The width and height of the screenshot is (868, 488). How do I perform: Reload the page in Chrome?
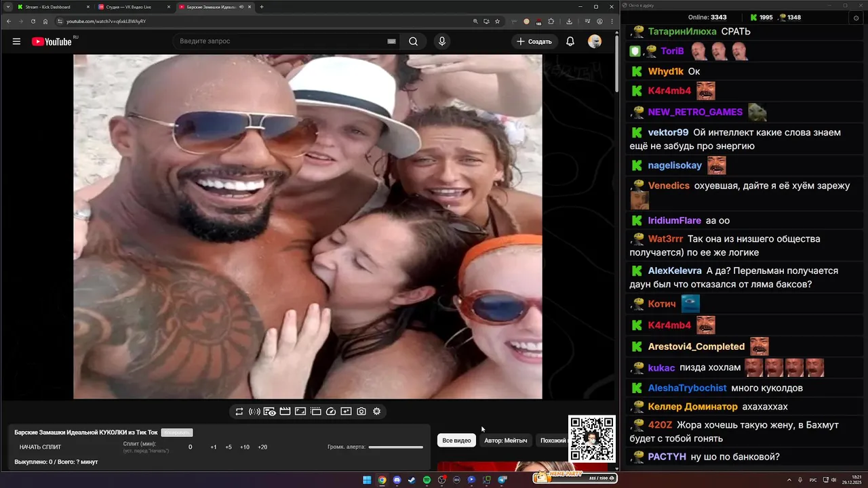click(x=33, y=21)
